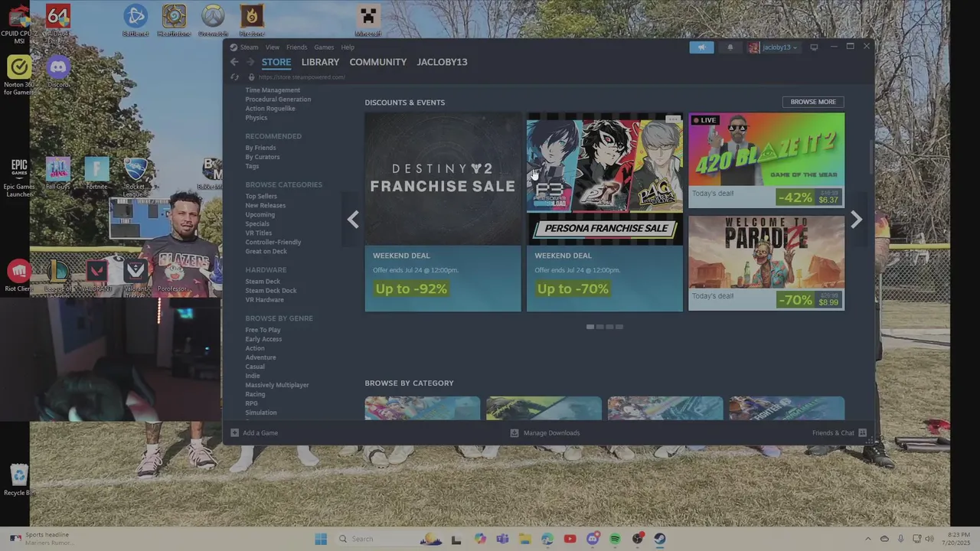This screenshot has width=980, height=551.
Task: Open the Steam notifications bell
Action: click(x=730, y=47)
